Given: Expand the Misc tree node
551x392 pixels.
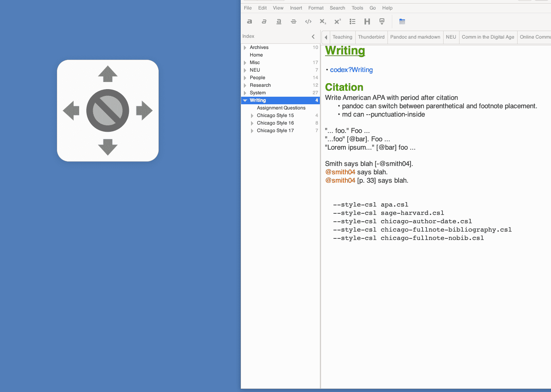Looking at the screenshot, I should pyautogui.click(x=245, y=63).
